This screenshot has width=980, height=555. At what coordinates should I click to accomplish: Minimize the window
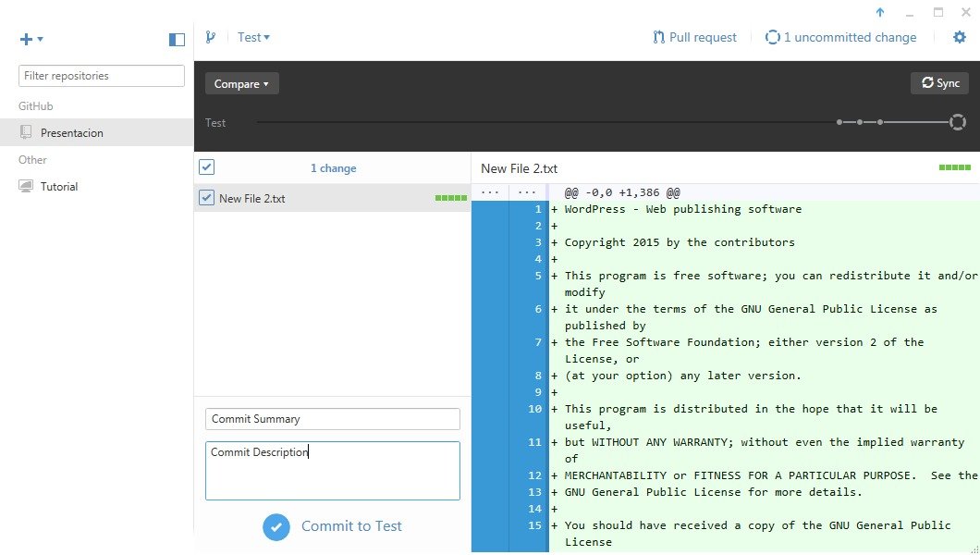tap(910, 14)
